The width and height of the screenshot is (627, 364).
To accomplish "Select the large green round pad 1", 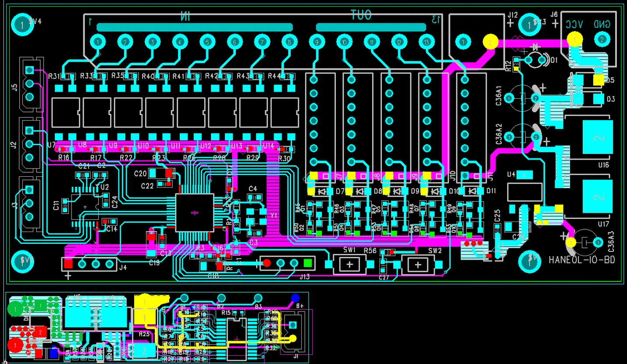I will coord(15,310).
